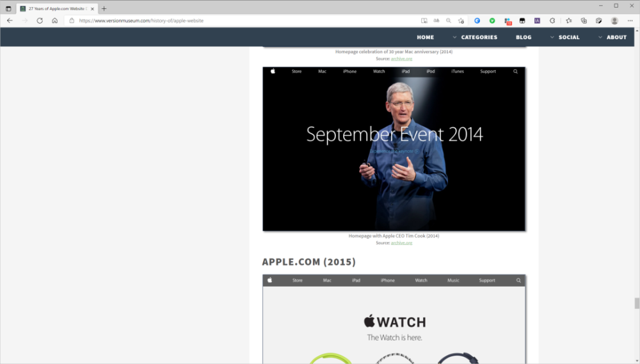Image resolution: width=640 pixels, height=364 pixels.
Task: Open the green circular extension icon
Action: tap(492, 20)
